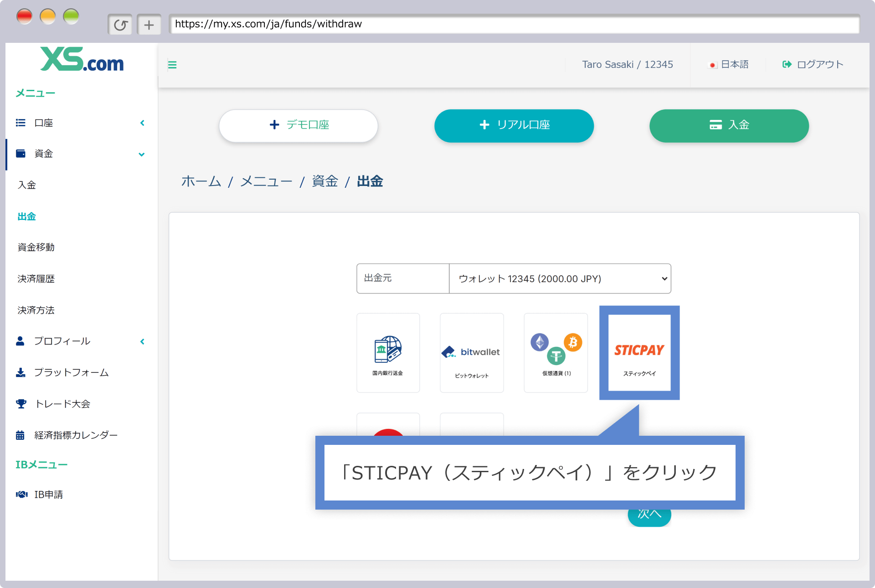Open 決済方法 in the sidebar
This screenshot has width=875, height=588.
coord(36,310)
